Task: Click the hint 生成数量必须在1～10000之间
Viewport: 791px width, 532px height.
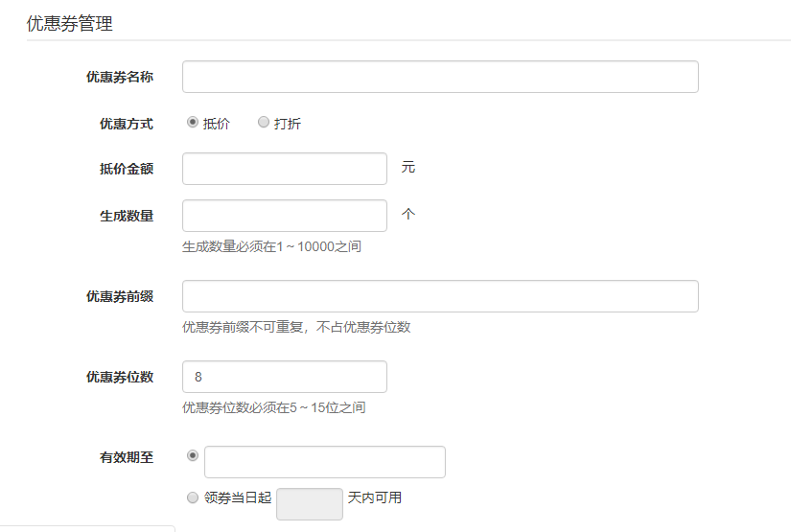Action: point(271,246)
